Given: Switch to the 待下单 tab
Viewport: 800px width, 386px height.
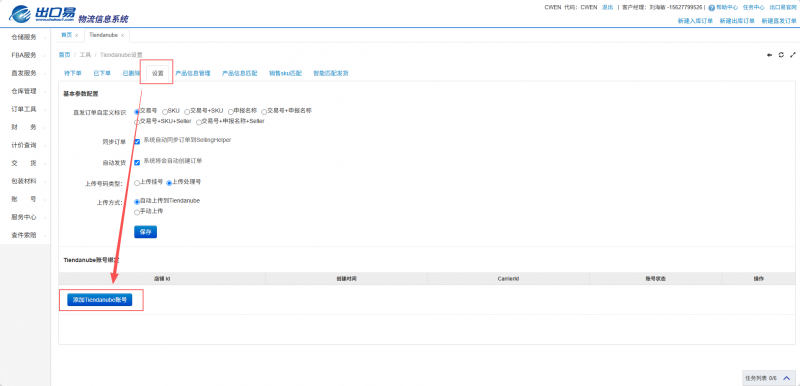Looking at the screenshot, I should pyautogui.click(x=72, y=73).
